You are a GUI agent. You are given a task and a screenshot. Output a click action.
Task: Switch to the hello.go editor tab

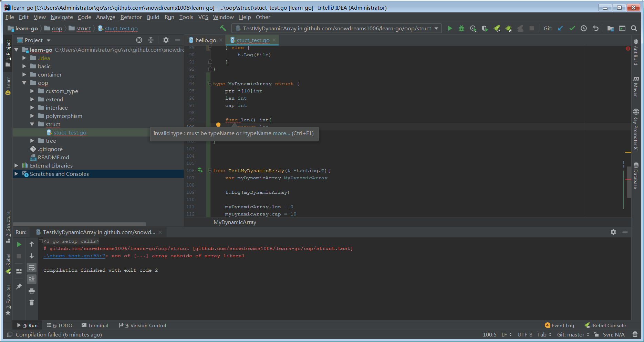(206, 40)
